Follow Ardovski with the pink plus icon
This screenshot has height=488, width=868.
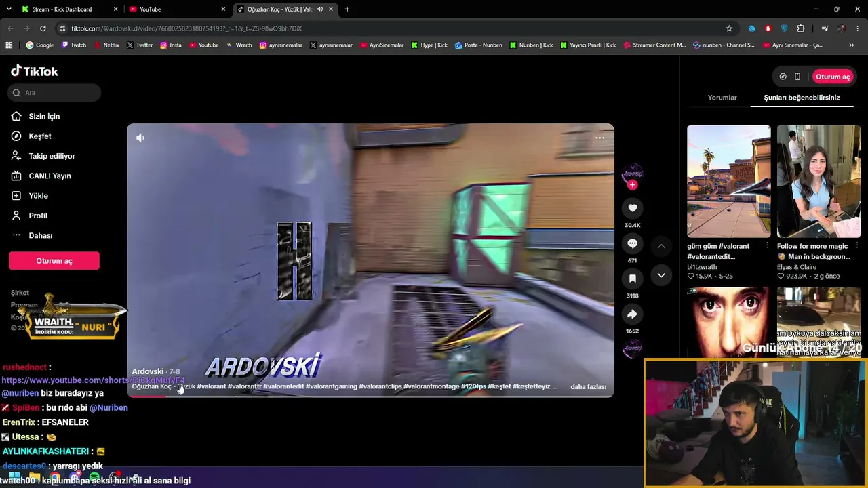(632, 185)
